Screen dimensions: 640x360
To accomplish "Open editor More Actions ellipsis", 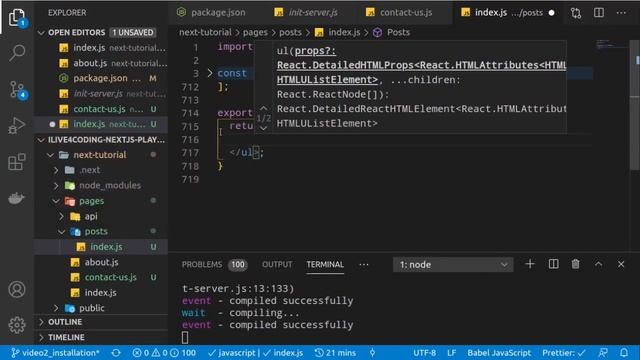I will tap(621, 13).
